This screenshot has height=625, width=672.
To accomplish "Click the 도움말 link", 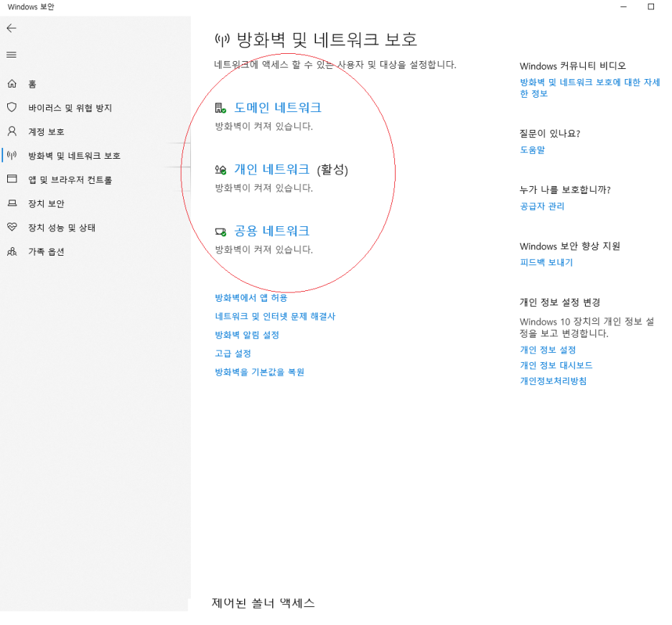I will click(532, 149).
